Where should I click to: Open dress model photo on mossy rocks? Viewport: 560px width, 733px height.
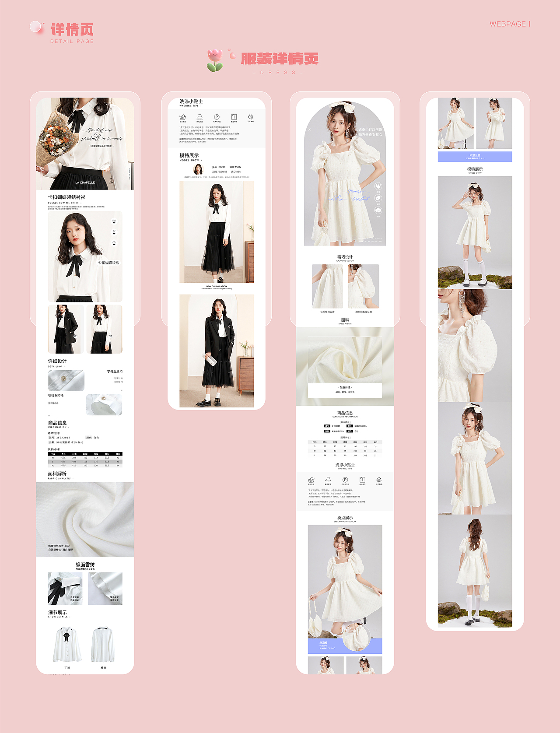475,232
